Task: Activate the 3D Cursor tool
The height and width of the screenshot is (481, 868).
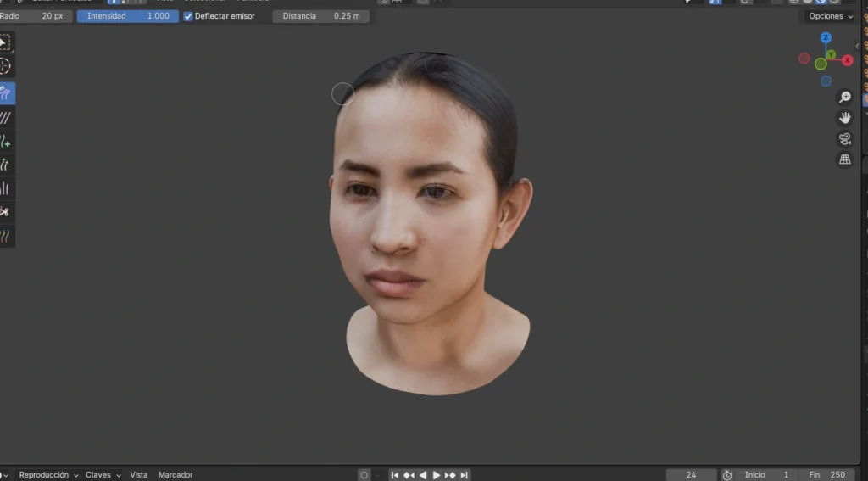Action: [5, 66]
